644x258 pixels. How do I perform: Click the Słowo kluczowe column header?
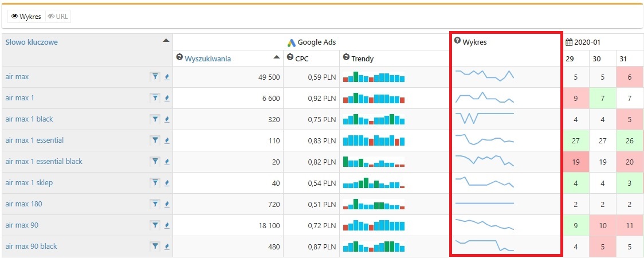[x=32, y=42]
